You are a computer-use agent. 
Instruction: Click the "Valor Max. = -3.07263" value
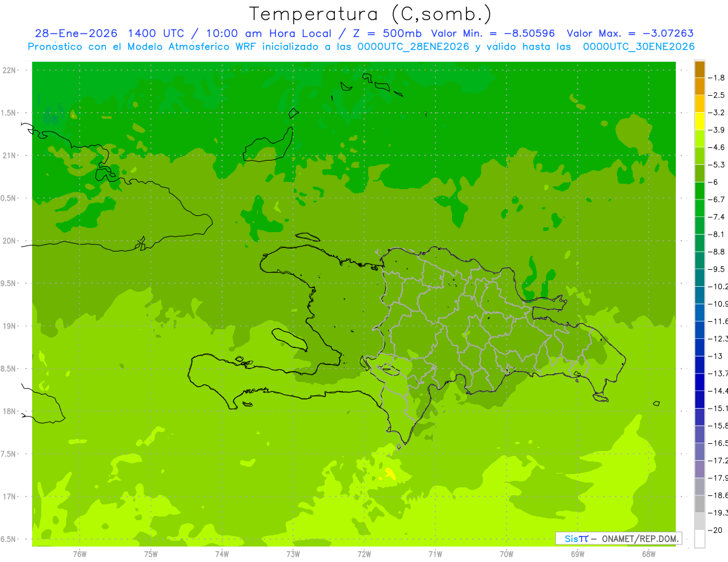point(630,33)
